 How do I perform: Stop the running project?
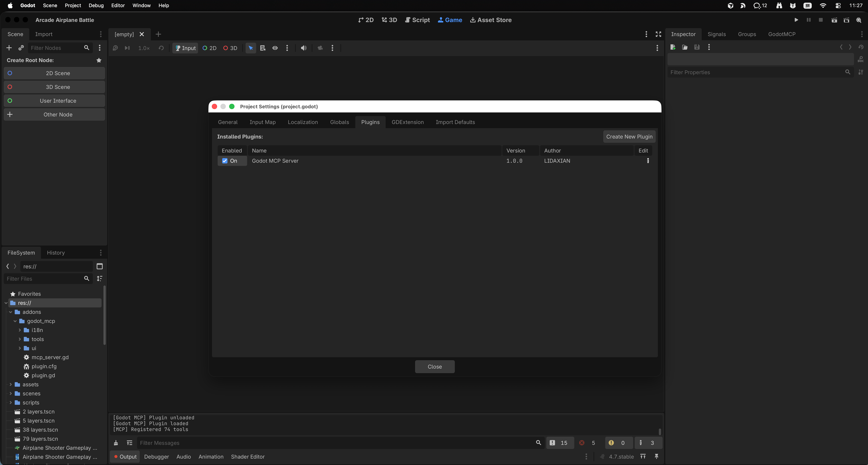click(x=820, y=20)
